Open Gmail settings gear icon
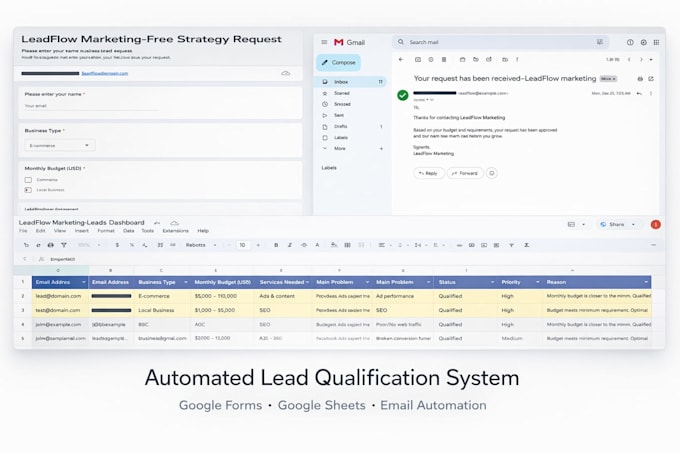The height and width of the screenshot is (453, 680). pyautogui.click(x=644, y=42)
